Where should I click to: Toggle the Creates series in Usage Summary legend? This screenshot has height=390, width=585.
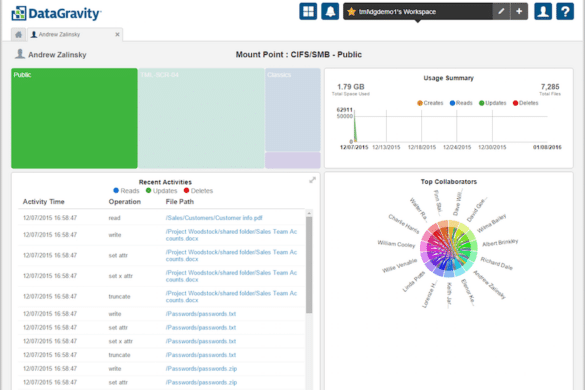[x=430, y=103]
